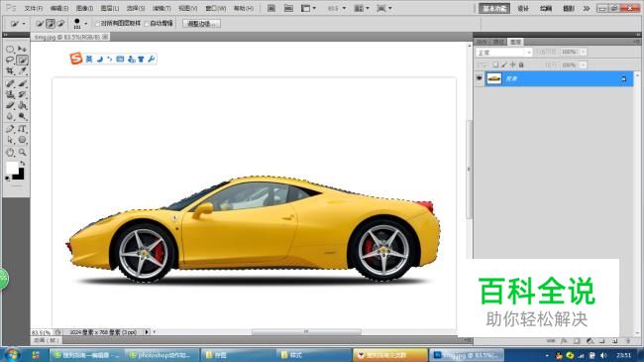Viewport: 644px width, 362px height.
Task: Hide the 背景 layer via eye icon
Action: [479, 78]
